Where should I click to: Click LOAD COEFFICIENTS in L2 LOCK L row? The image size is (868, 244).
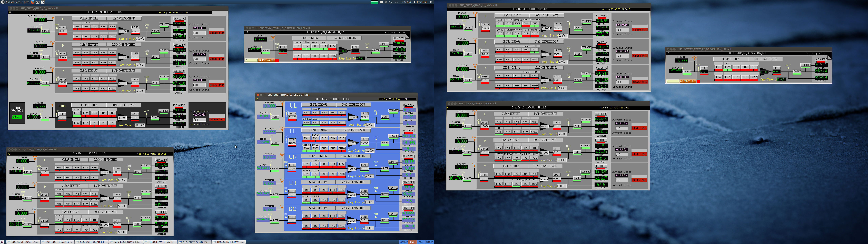pos(546,114)
